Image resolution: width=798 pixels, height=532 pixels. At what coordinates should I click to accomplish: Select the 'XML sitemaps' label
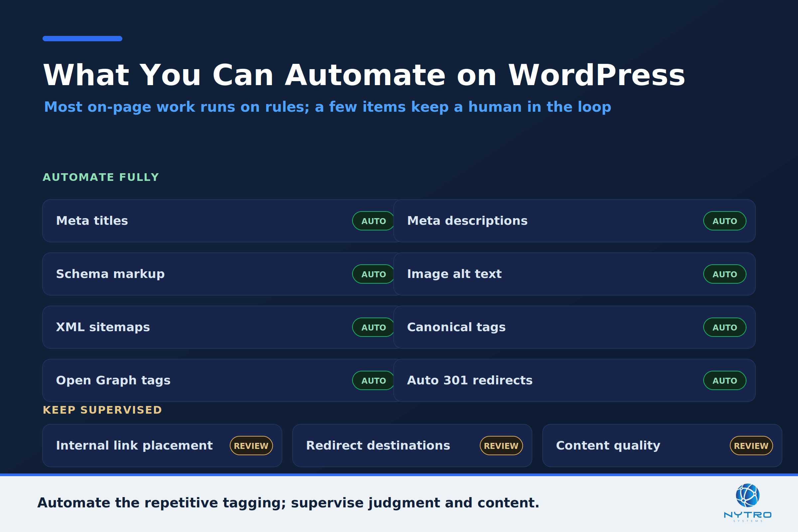[103, 328]
